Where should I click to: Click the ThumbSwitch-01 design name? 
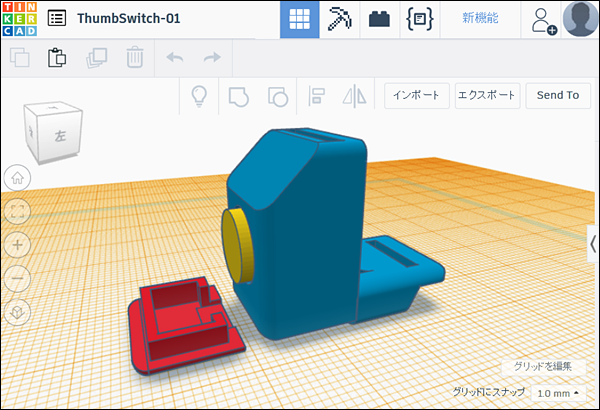[x=129, y=18]
